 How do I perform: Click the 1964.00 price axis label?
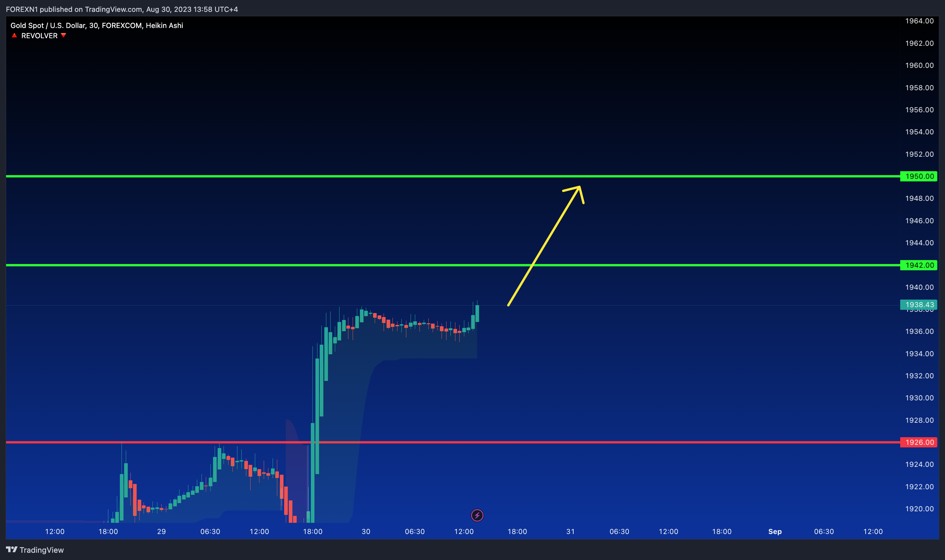(919, 21)
